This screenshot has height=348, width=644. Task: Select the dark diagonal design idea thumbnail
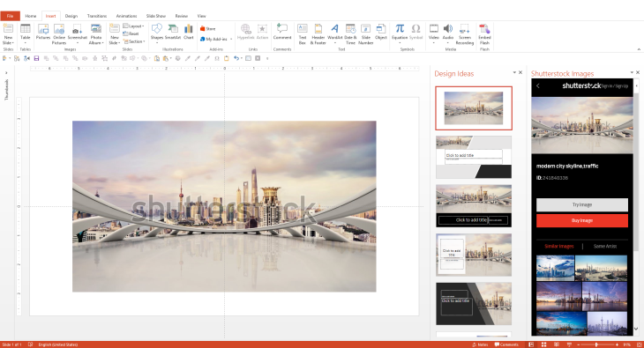pos(474,304)
